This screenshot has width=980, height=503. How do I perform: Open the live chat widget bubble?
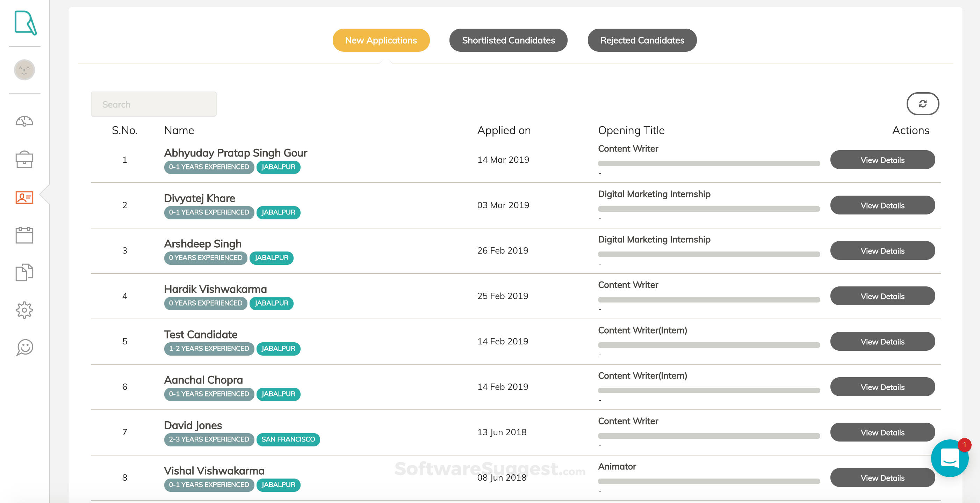949,458
